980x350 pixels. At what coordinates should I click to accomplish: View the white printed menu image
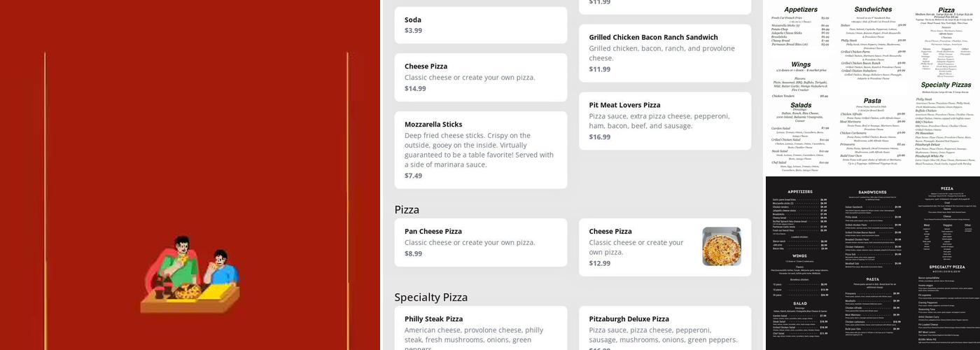(x=872, y=87)
